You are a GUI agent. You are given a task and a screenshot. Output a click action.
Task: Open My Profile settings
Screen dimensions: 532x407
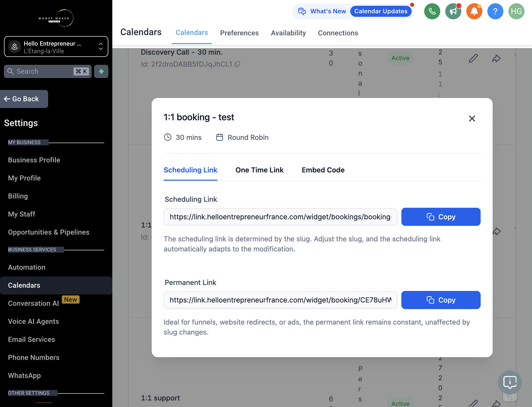click(x=24, y=178)
